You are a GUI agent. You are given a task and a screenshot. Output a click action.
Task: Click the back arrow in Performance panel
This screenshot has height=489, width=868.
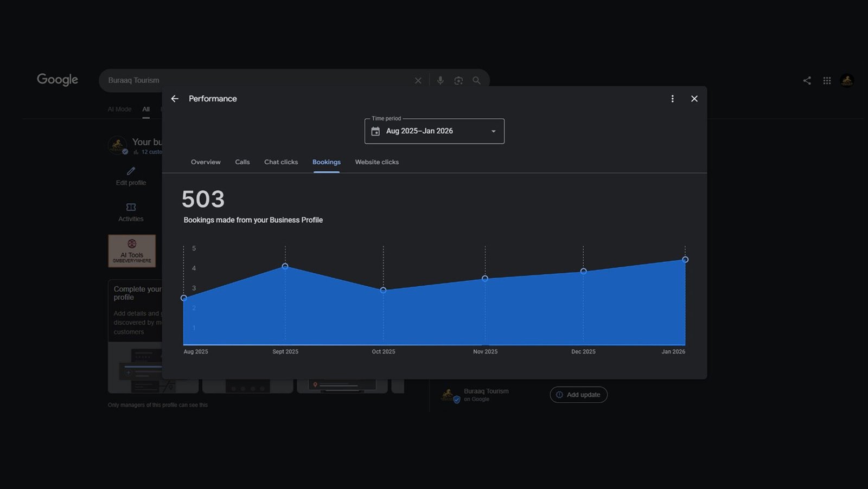click(175, 99)
